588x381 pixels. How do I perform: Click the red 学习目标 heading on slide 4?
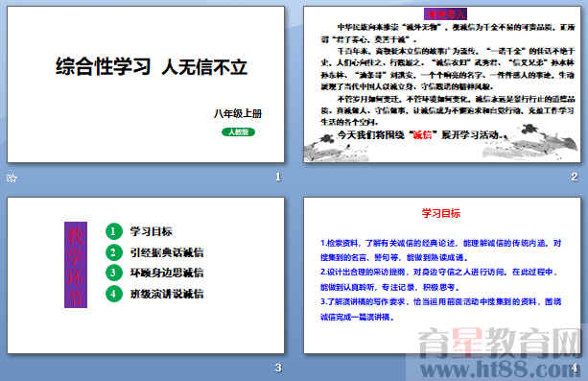[x=441, y=213]
